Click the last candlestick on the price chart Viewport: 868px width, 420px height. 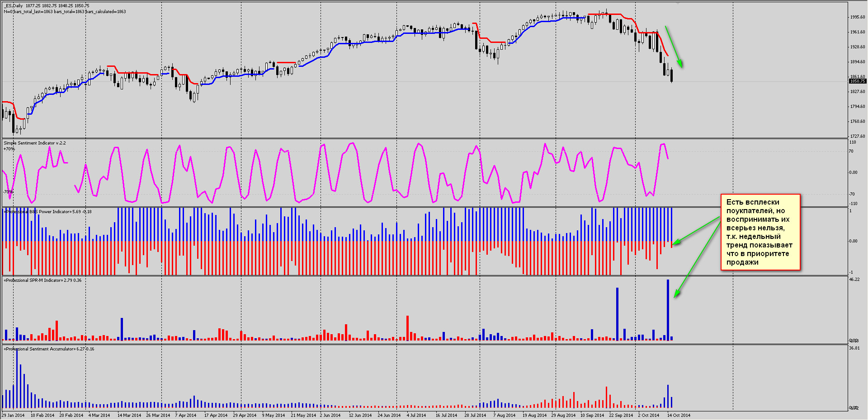click(x=672, y=75)
